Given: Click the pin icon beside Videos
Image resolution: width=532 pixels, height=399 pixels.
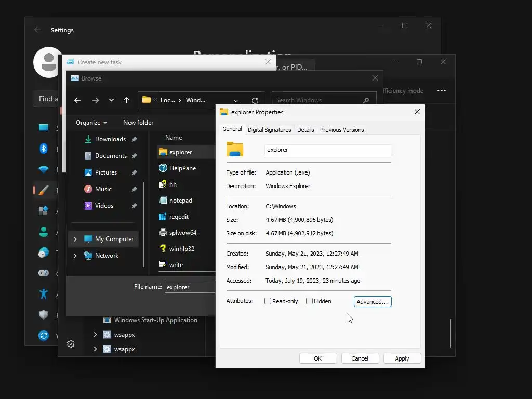Looking at the screenshot, I should click(135, 206).
